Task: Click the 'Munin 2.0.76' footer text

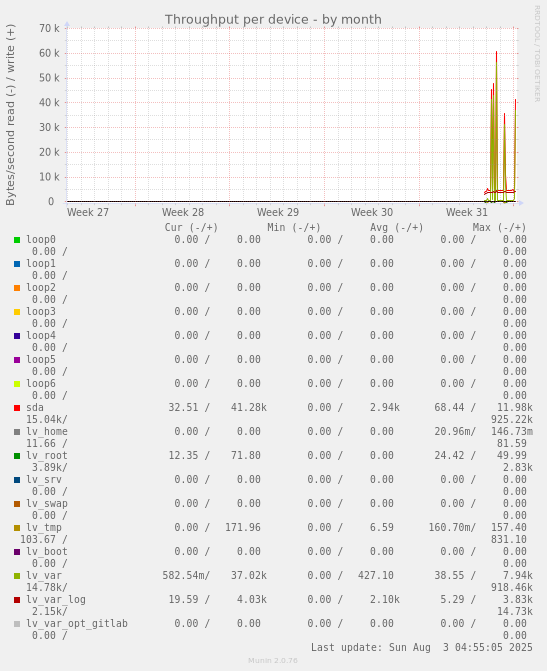Action: coord(273,661)
